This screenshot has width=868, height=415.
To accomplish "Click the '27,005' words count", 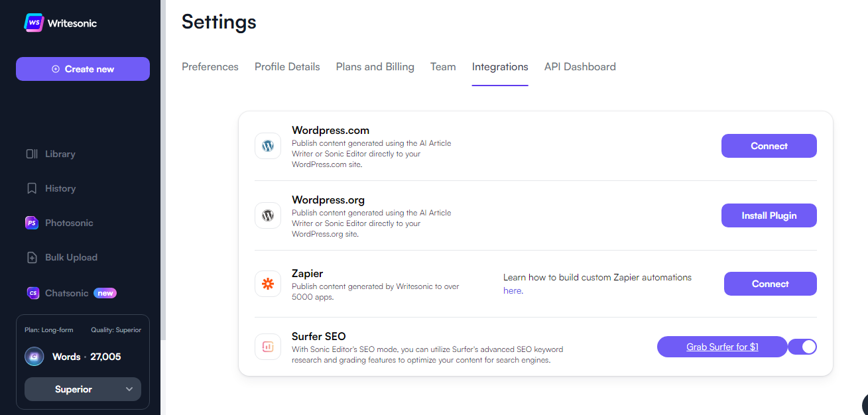I will (105, 357).
